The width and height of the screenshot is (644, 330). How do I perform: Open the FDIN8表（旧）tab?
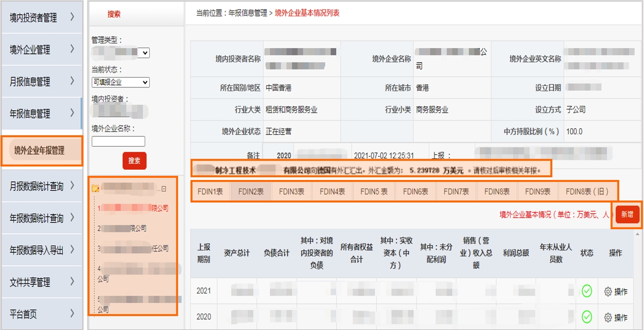tap(587, 192)
